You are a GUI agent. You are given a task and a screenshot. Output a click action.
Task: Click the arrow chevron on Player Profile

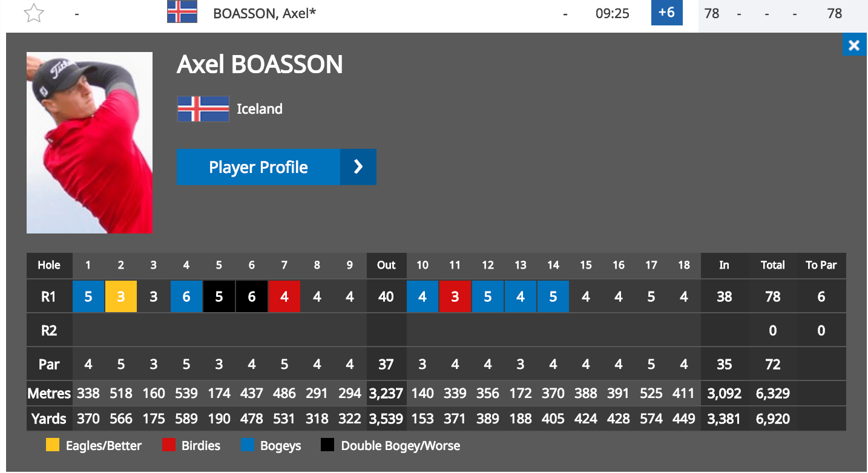(358, 167)
